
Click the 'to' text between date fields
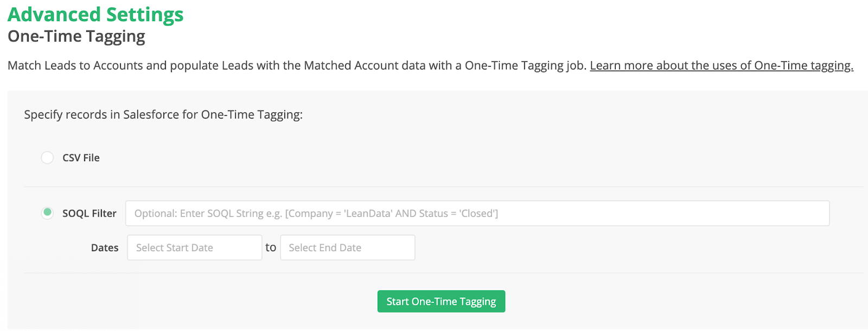[x=271, y=247]
